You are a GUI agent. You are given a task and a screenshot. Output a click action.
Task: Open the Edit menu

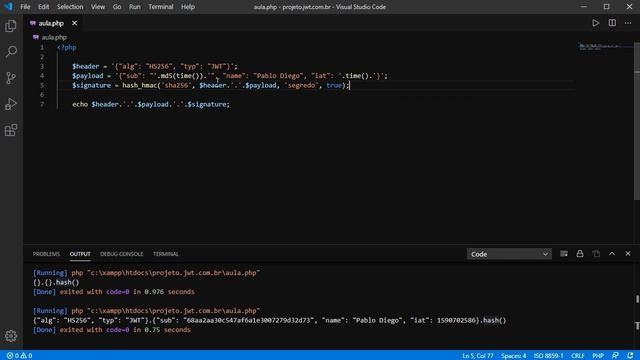point(43,7)
